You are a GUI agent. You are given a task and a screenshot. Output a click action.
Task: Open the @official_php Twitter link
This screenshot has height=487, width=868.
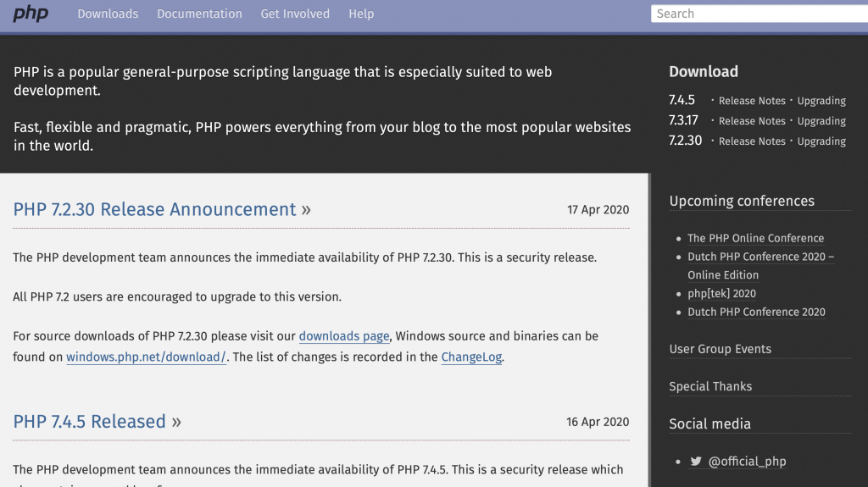coord(747,461)
